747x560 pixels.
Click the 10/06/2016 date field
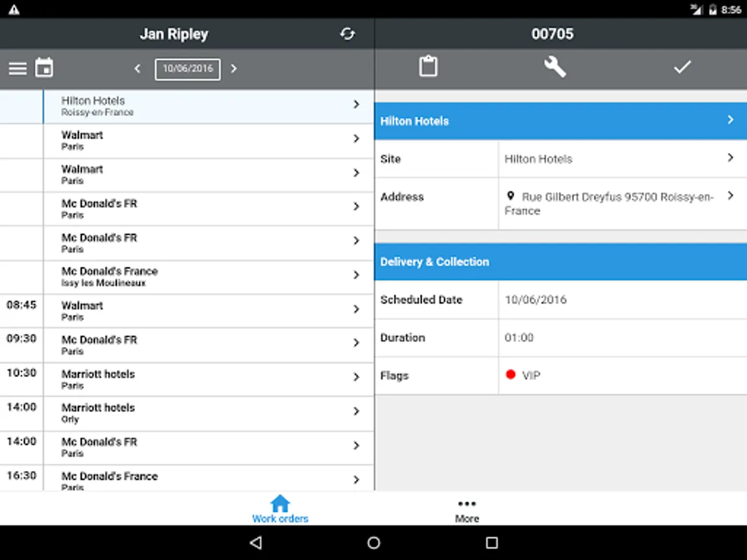tap(187, 68)
